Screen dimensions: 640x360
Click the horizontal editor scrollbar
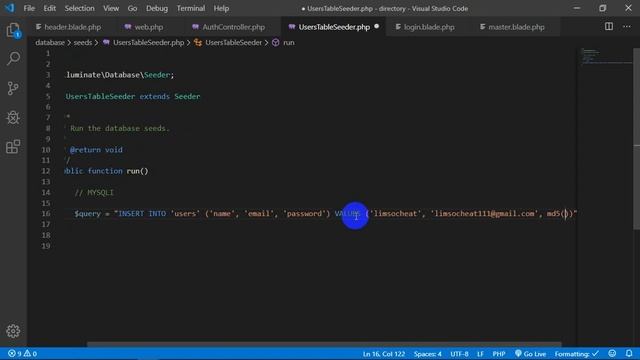tap(324, 344)
